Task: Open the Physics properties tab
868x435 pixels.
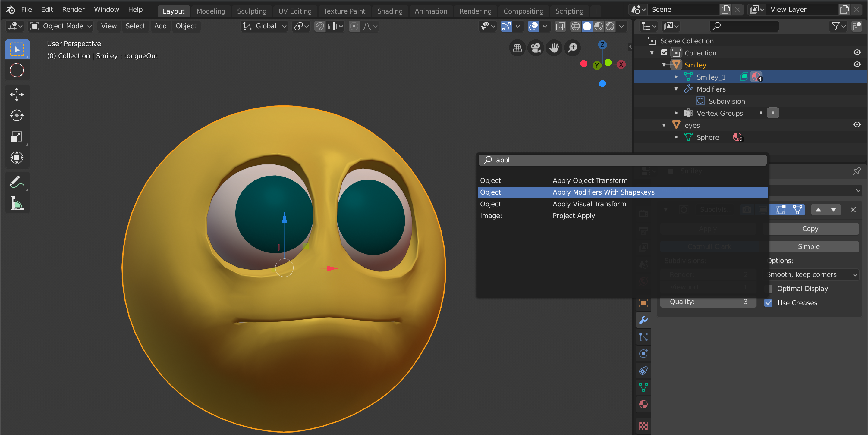Action: [x=643, y=354]
